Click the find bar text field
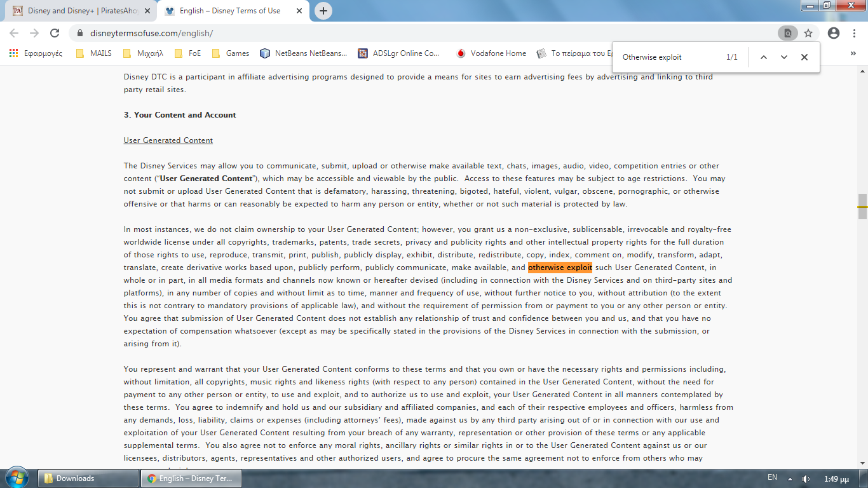Viewport: 868px width, 488px height. coord(670,57)
